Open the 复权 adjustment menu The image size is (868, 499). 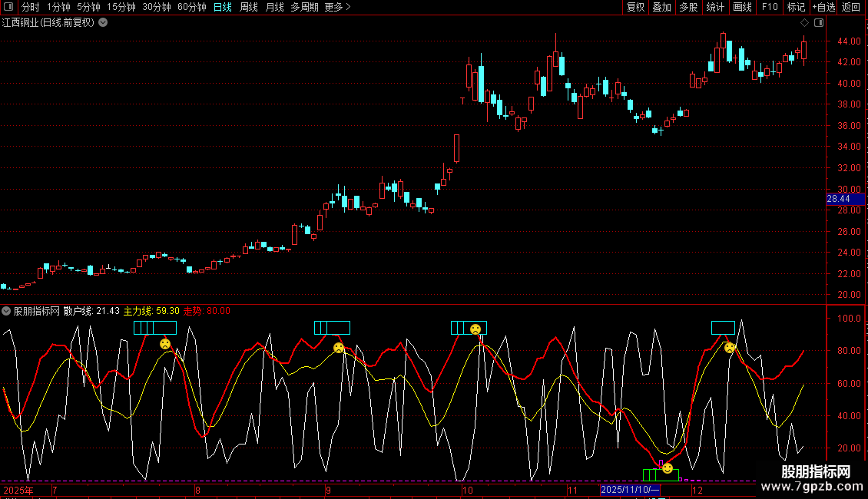pyautogui.click(x=635, y=7)
